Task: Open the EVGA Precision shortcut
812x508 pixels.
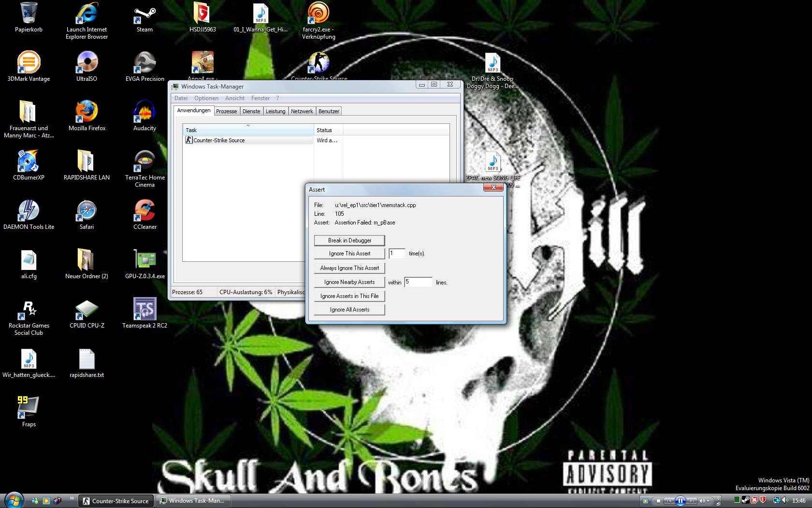Action: [145, 66]
